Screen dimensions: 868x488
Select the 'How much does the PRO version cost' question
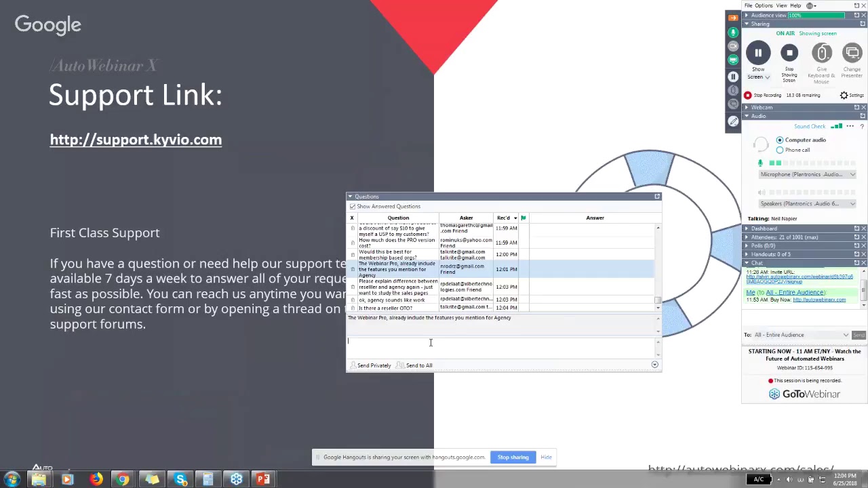502,243
